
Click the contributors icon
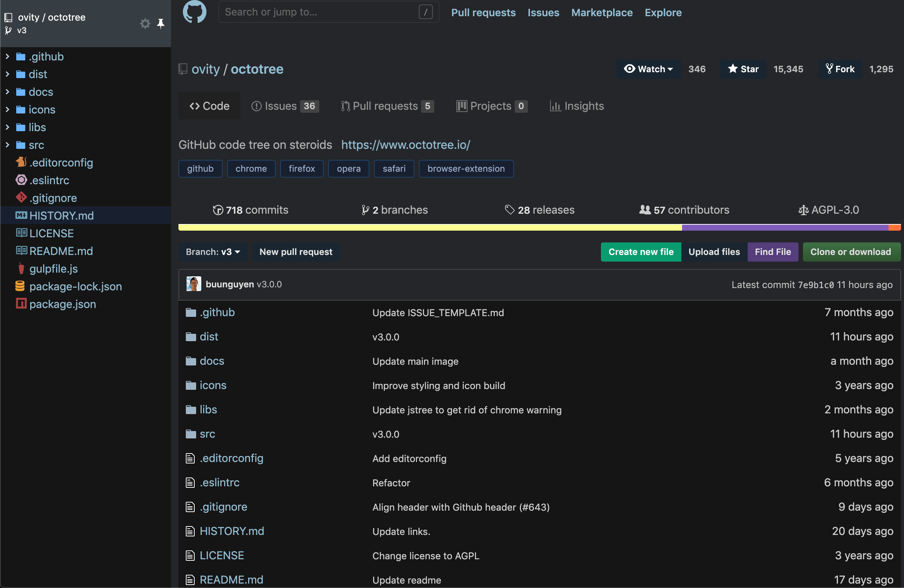point(644,210)
